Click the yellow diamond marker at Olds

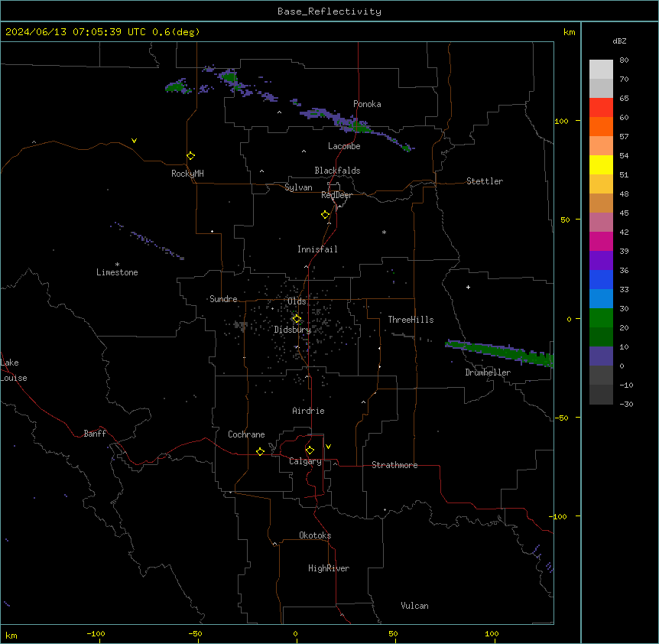[297, 319]
